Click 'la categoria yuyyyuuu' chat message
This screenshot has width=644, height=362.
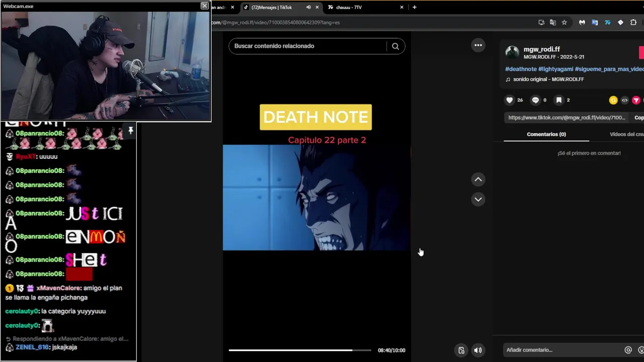(73, 311)
